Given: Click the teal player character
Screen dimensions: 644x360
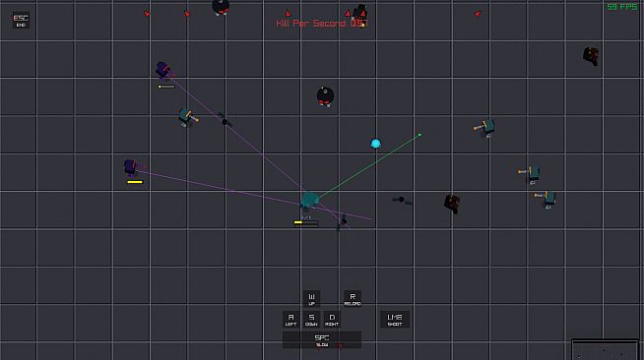Looking at the screenshot, I should pos(309,201).
